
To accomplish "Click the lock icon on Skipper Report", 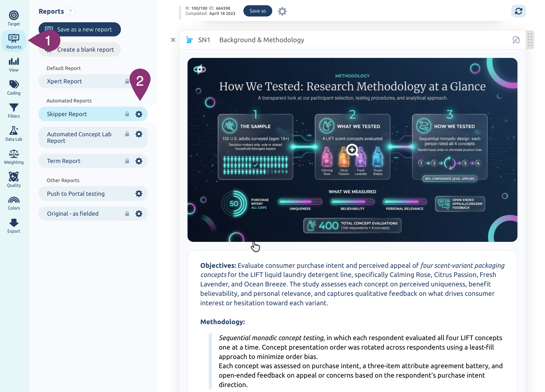I will pos(127,114).
